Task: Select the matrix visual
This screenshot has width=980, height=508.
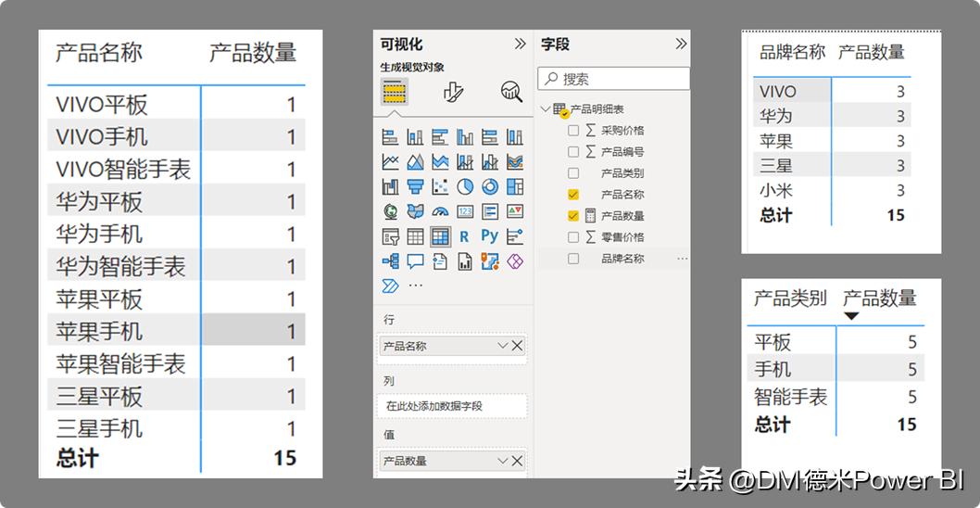Action: click(440, 236)
